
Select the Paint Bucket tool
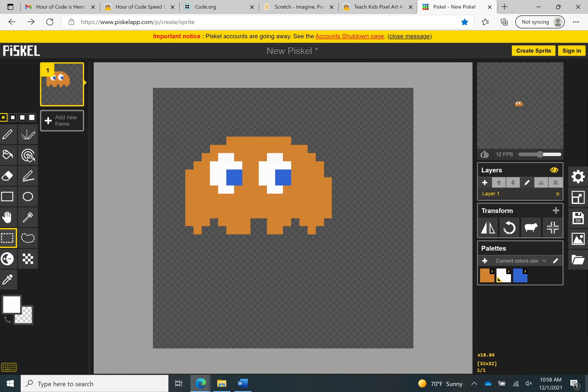(x=8, y=155)
